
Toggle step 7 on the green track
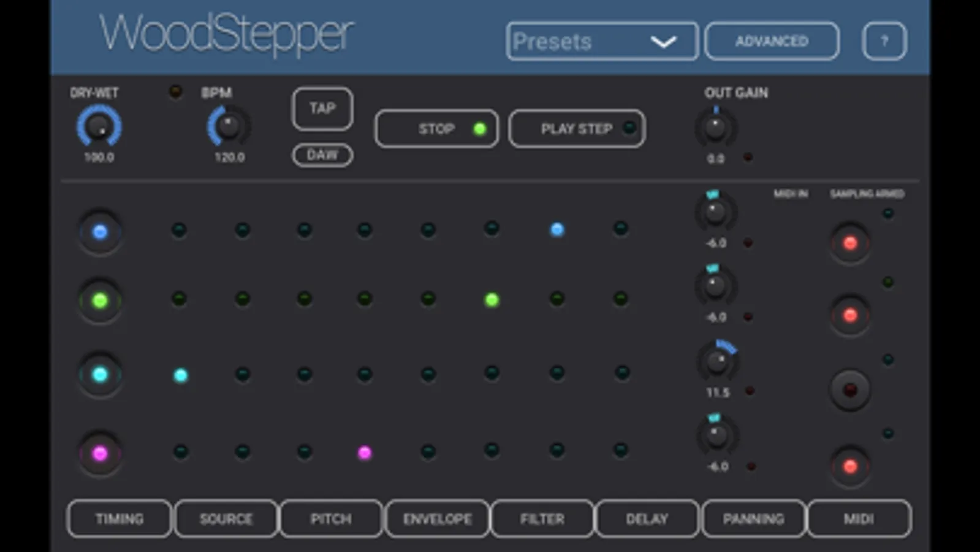(x=557, y=299)
